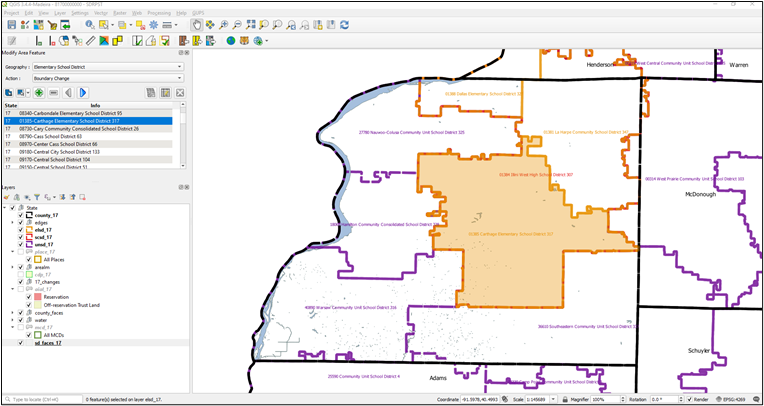
Task: Open the Processing menu
Action: point(158,13)
